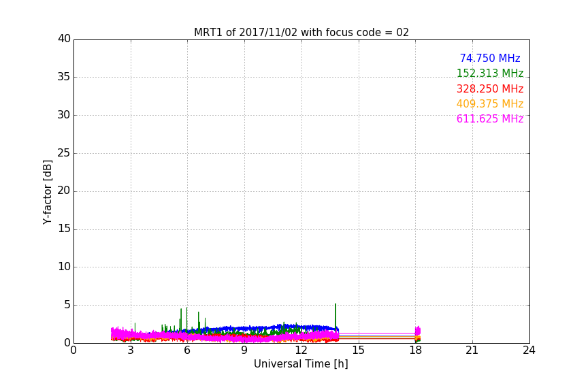Select the 328.250 MHz legend label
The width and height of the screenshot is (588, 392).
(x=490, y=88)
